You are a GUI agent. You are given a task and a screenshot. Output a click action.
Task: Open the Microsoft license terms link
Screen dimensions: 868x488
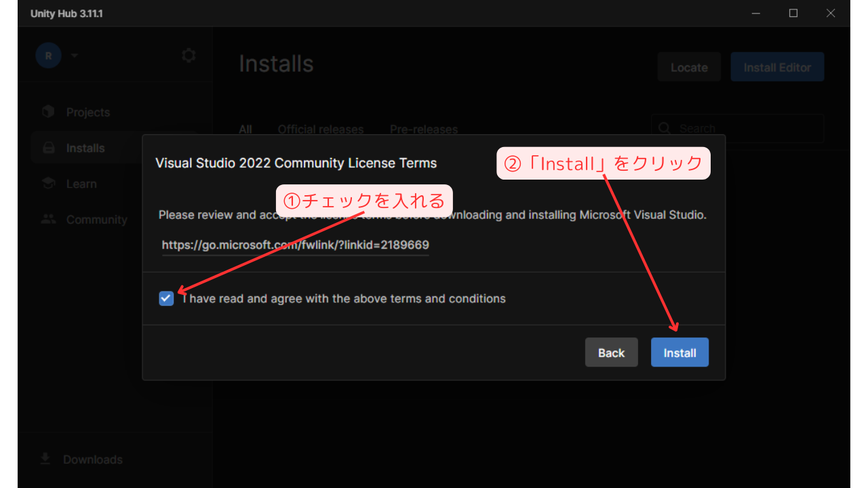pos(296,245)
